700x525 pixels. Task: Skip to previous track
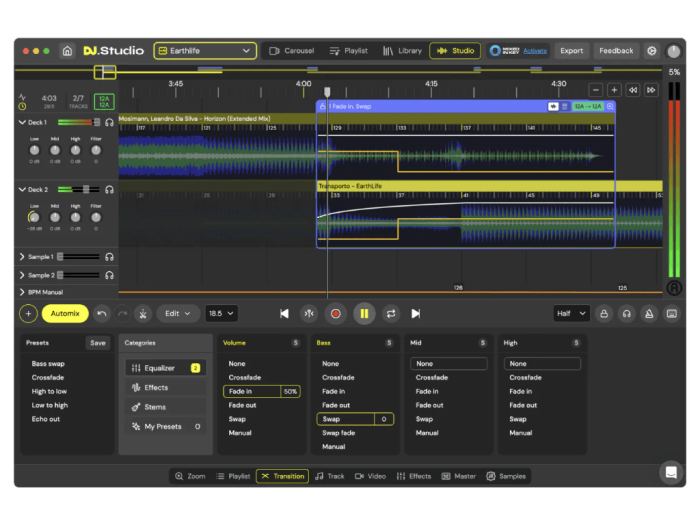(284, 313)
